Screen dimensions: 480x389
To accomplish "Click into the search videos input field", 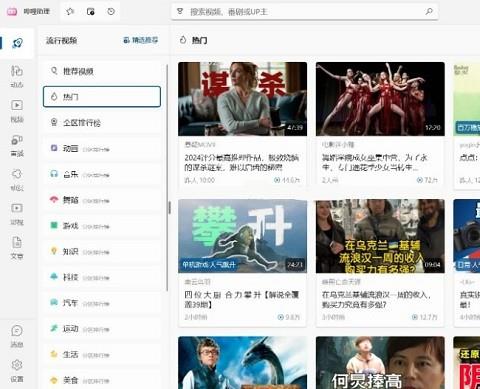I will tap(305, 12).
